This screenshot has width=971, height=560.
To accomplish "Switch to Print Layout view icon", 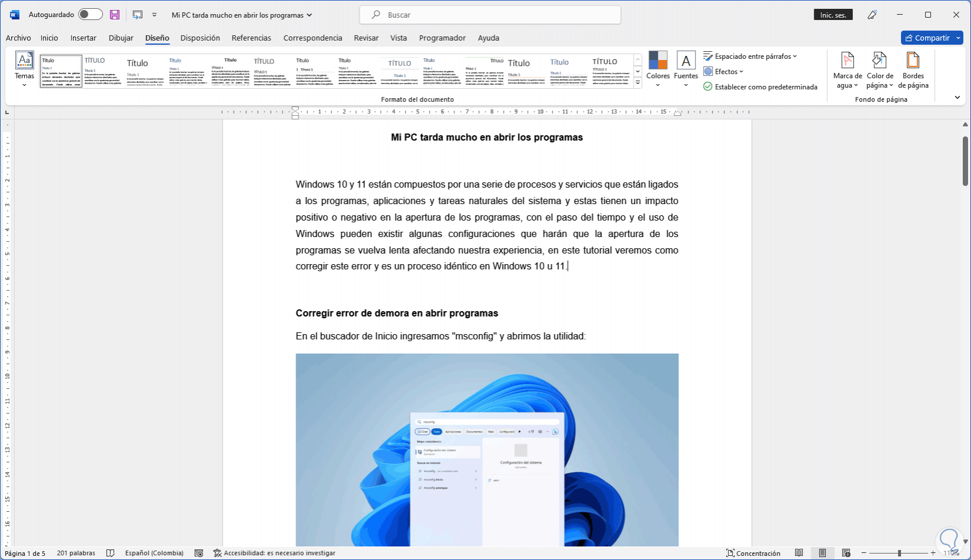I will coord(822,553).
